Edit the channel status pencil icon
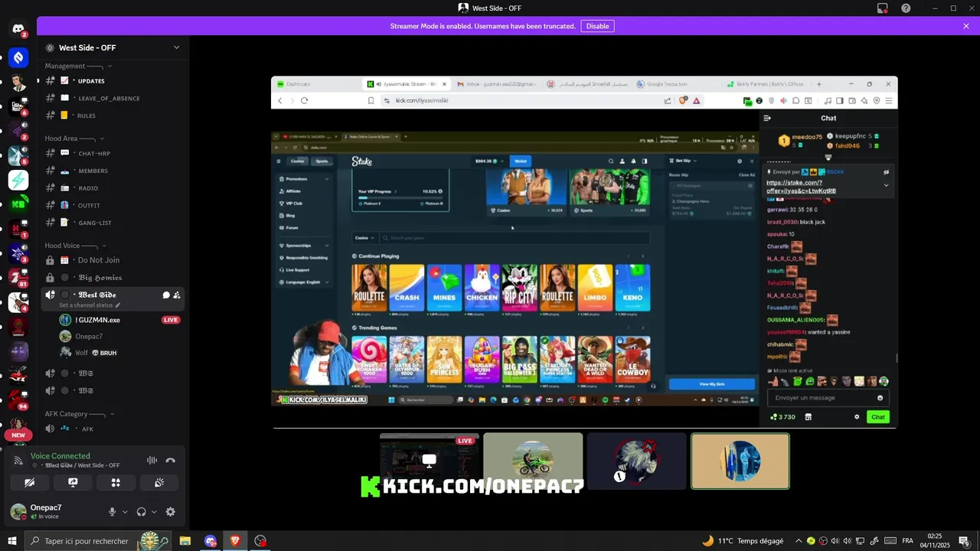 point(118,305)
